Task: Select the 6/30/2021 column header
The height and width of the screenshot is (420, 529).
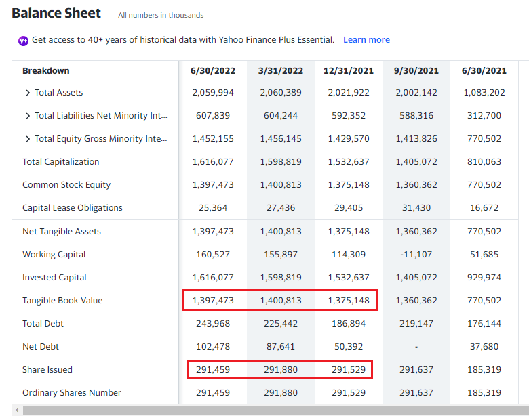Action: (484, 71)
